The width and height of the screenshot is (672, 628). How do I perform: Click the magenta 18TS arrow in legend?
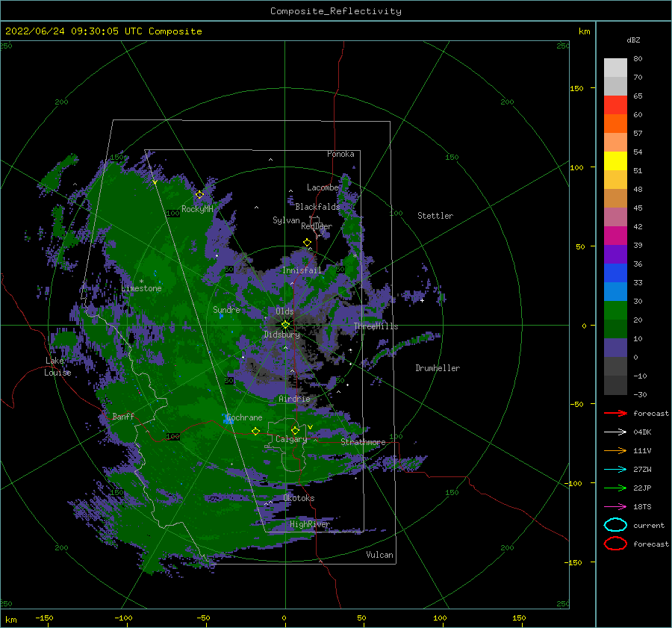tap(615, 507)
